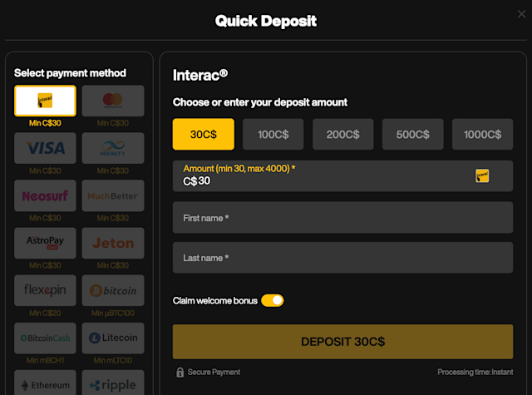
Task: Select the 1000C$ deposit amount
Action: point(483,134)
